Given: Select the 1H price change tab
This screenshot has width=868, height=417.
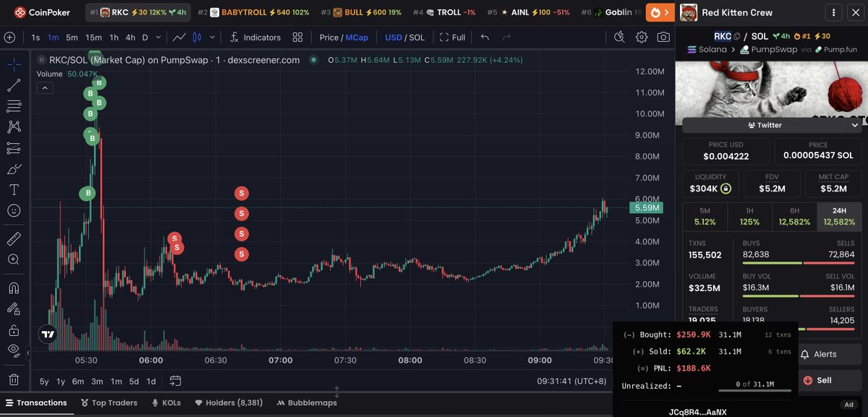Looking at the screenshot, I should coord(749,217).
